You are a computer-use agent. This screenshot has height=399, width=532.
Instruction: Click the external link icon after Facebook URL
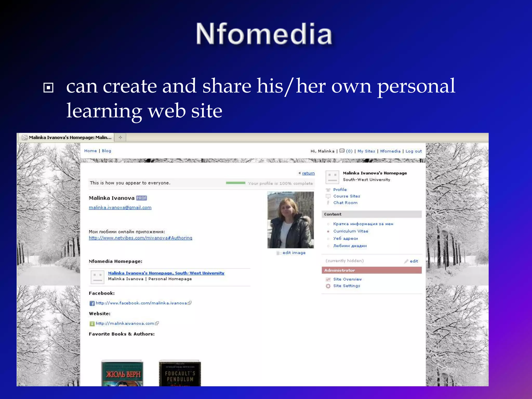(190, 303)
